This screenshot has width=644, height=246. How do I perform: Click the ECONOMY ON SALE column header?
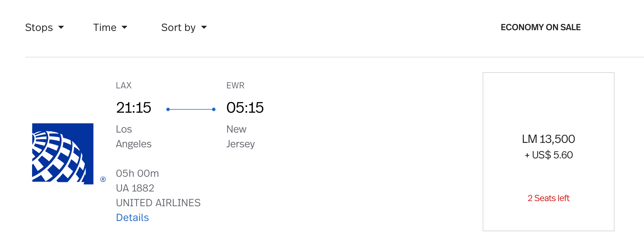click(540, 27)
